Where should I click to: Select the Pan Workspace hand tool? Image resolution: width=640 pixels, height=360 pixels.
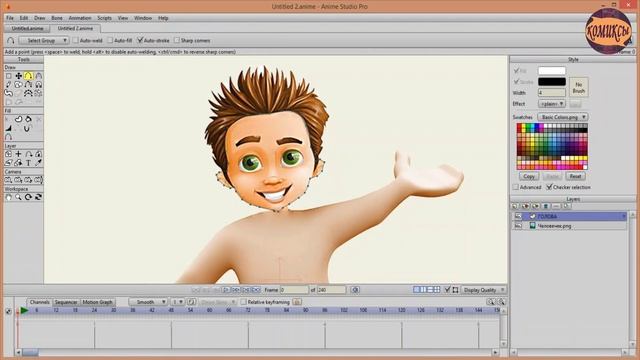pos(9,197)
